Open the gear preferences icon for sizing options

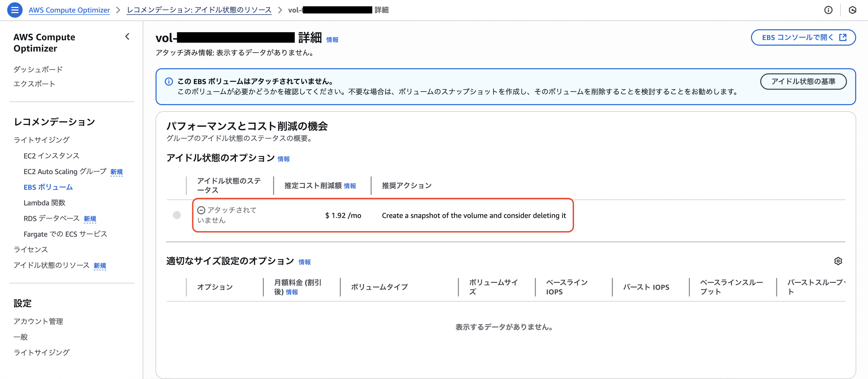click(838, 261)
